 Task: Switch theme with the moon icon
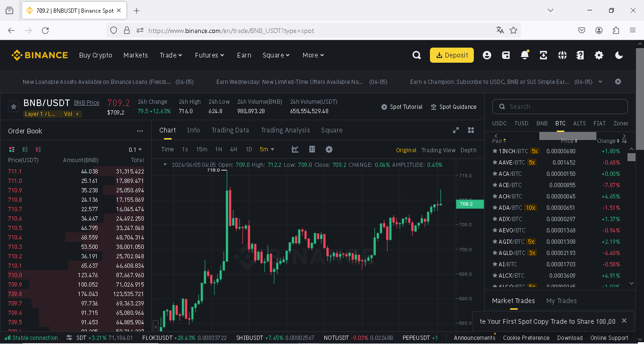coord(619,55)
